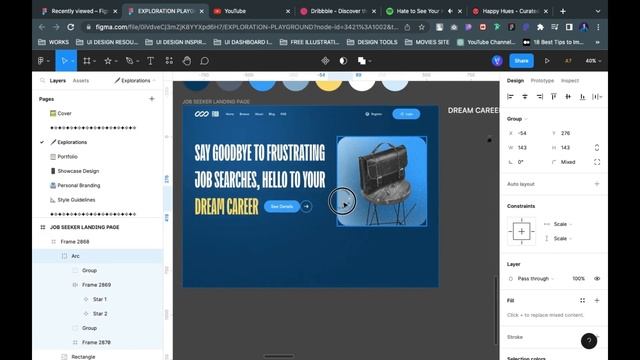Click the Create component icon
The image size is (640, 360).
(325, 61)
